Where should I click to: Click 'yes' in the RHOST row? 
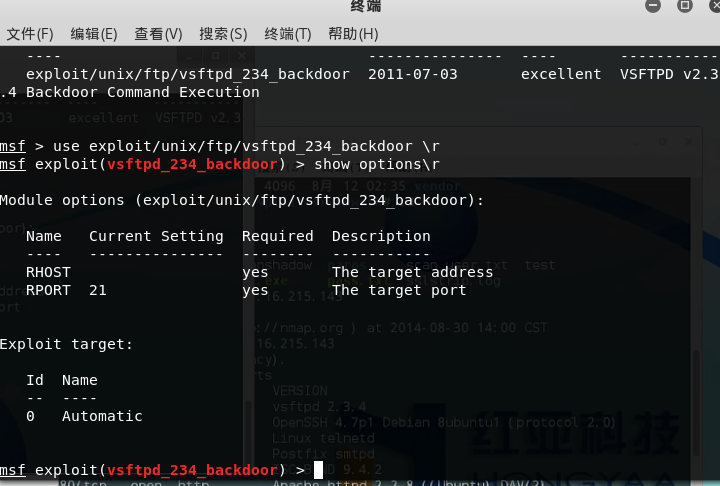[255, 273]
